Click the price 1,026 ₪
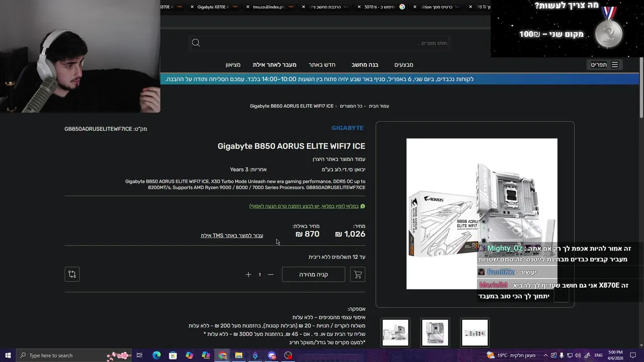The image size is (644, 362). [x=350, y=234]
